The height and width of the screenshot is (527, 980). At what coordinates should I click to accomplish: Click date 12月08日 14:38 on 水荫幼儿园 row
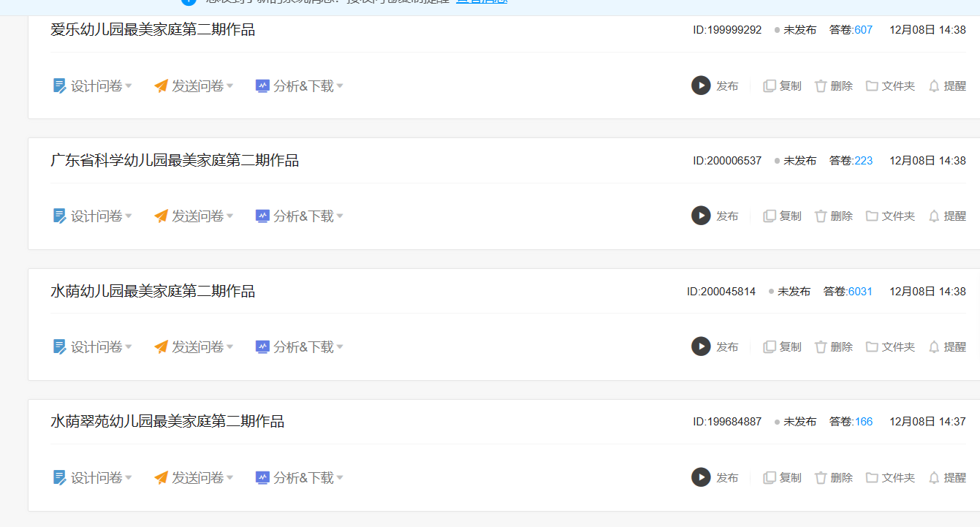point(927,292)
